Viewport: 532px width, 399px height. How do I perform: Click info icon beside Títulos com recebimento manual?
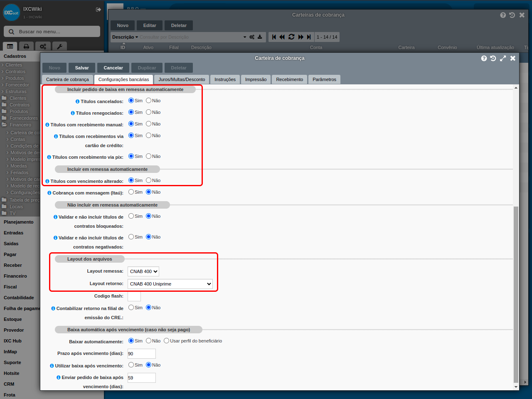point(47,125)
